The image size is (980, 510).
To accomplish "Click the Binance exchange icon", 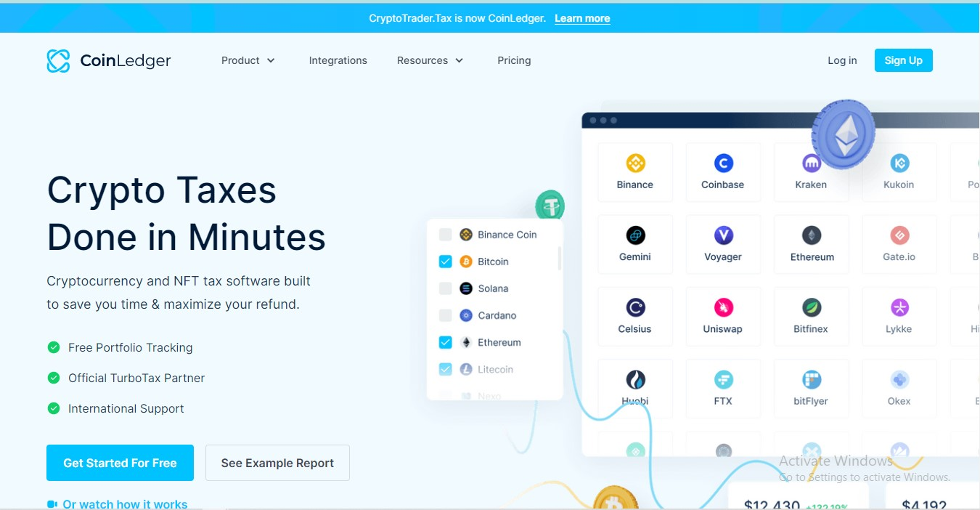I will (x=635, y=163).
